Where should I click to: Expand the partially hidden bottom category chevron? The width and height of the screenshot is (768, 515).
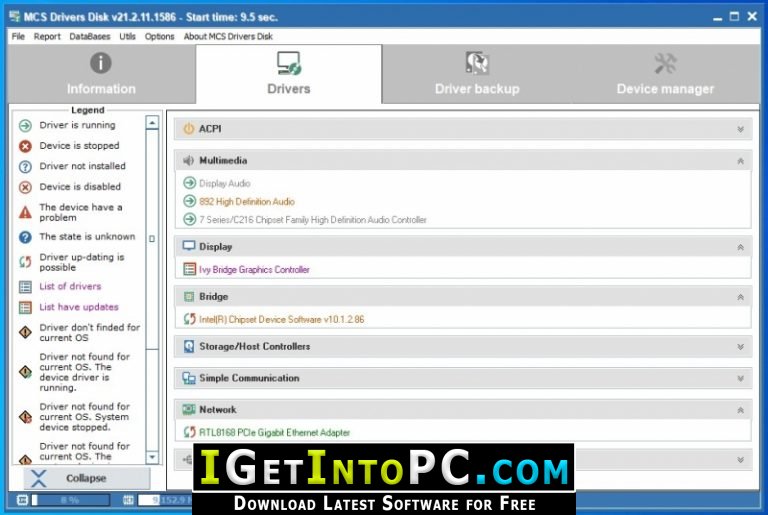741,460
